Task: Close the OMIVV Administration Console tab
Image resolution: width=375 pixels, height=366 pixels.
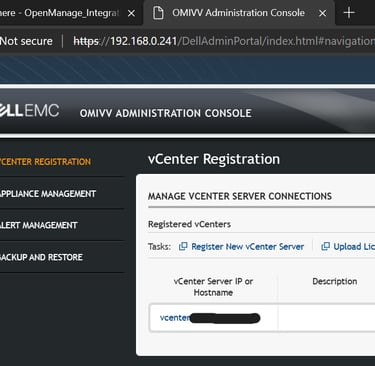Action: 322,13
